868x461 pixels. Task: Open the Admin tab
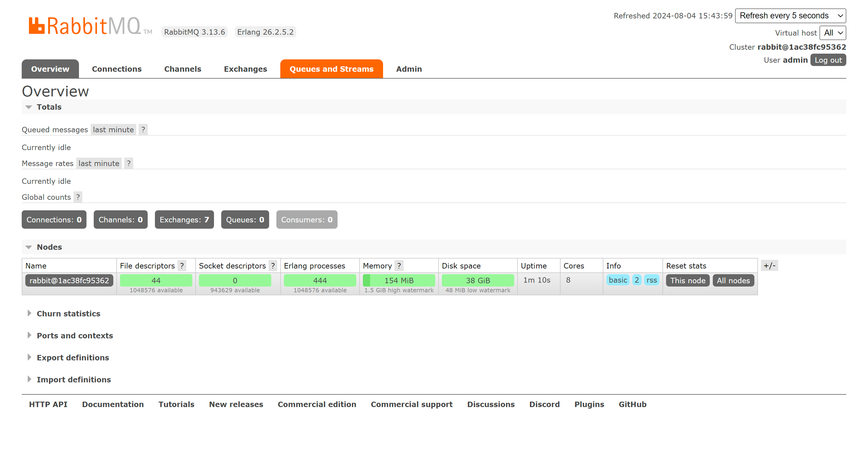tap(409, 69)
